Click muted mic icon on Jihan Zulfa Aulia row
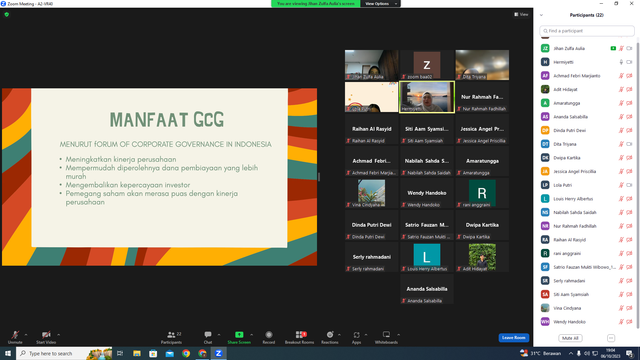This screenshot has height=360, width=640. [x=621, y=49]
